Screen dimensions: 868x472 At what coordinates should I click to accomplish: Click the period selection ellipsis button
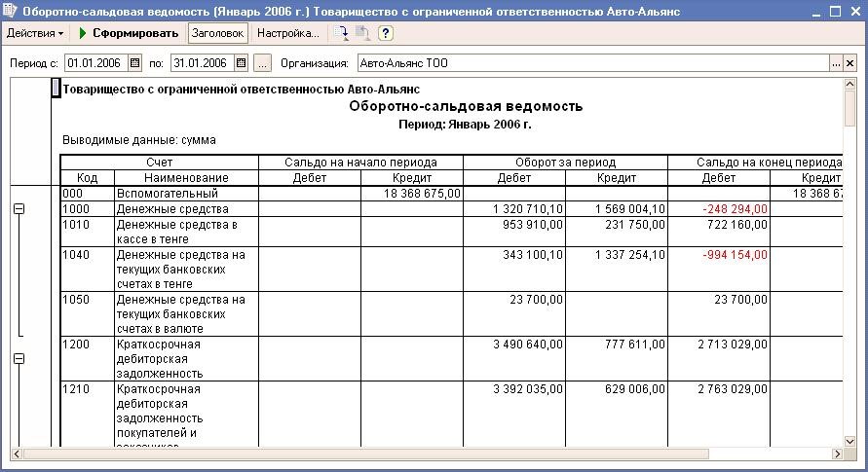click(x=262, y=63)
